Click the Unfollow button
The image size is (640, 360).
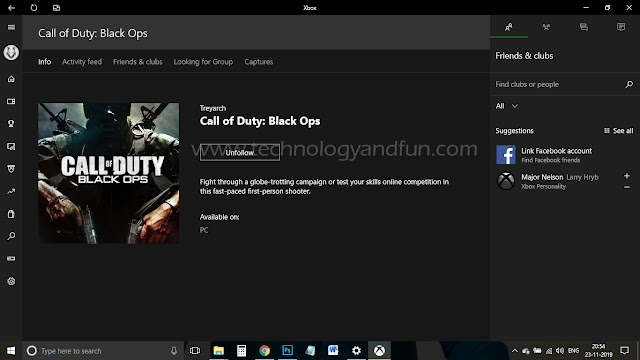240,152
